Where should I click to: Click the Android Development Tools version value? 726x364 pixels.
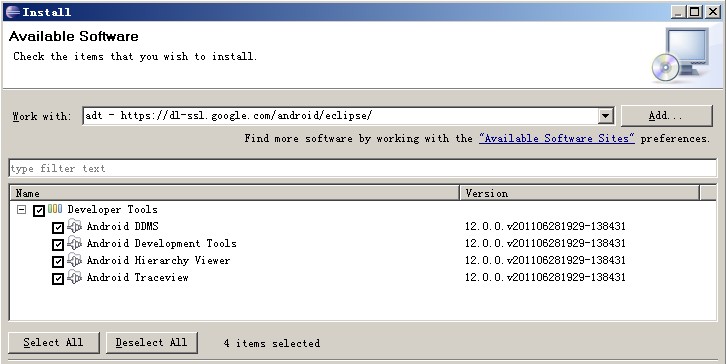(545, 243)
